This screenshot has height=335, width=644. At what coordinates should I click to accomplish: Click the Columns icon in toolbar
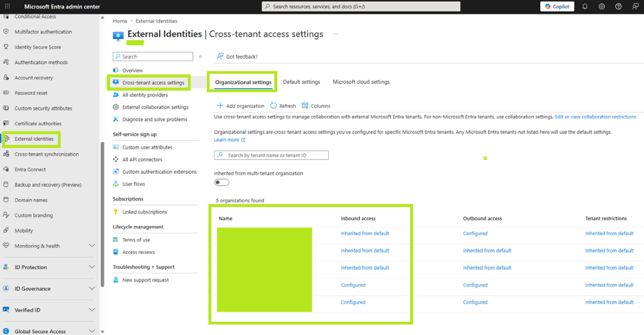coord(305,106)
